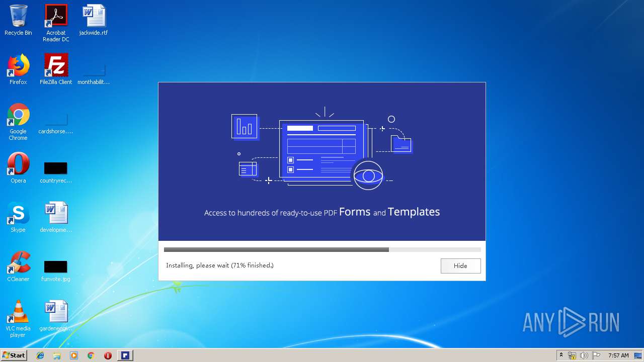Viewport: 644px width, 362px height.
Task: Open the Action Center flag icon
Action: 596,355
